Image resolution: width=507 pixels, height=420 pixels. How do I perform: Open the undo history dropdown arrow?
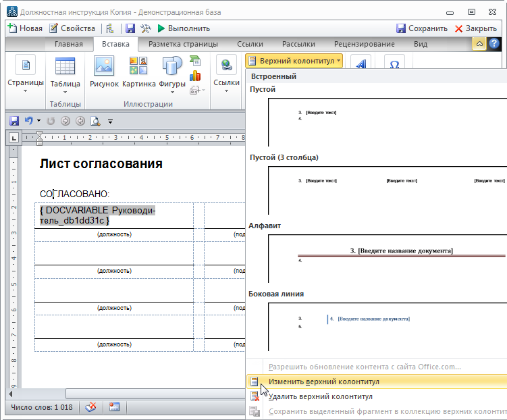point(38,122)
